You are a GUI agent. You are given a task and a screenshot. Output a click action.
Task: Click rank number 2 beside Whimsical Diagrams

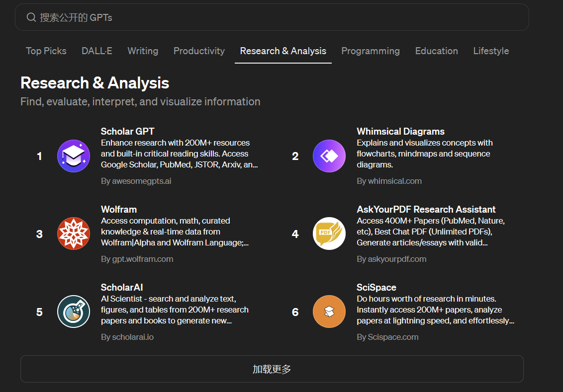(295, 157)
